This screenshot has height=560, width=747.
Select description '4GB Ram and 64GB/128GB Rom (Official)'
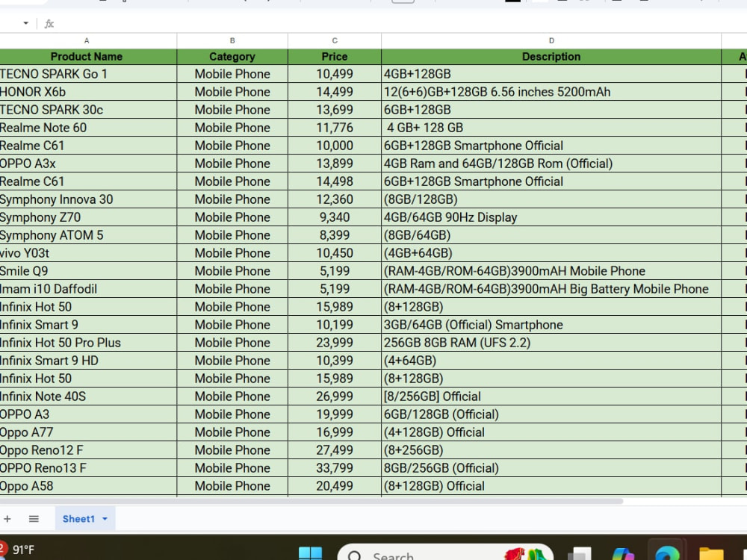tap(551, 164)
